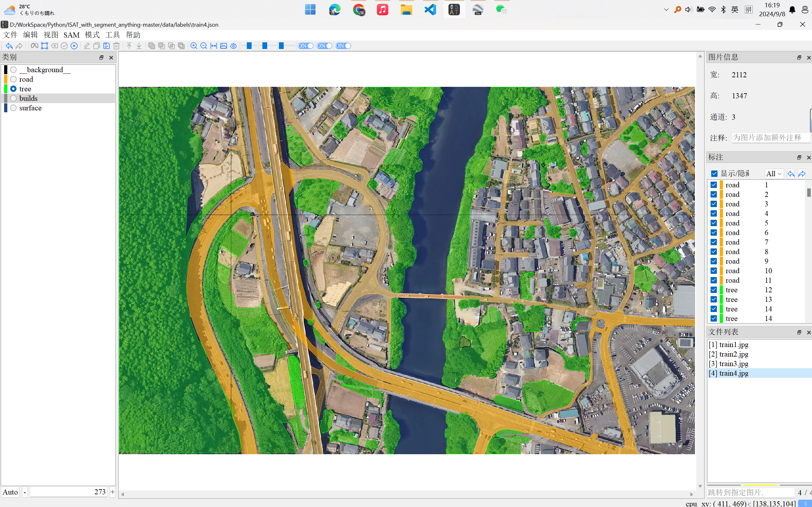Click the Auto button at bottom left
The width and height of the screenshot is (812, 507).
[10, 492]
